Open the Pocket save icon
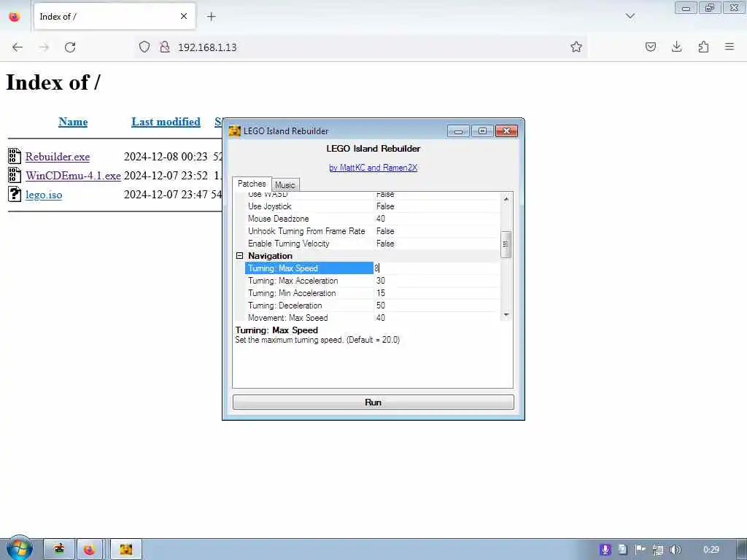Screen dimensions: 747x560 (x=650, y=47)
